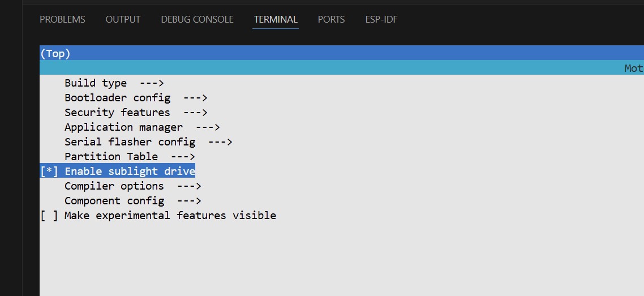Screen dimensions: 644x296
Task: Check the Make experimental features visible box
Action: [x=49, y=216]
